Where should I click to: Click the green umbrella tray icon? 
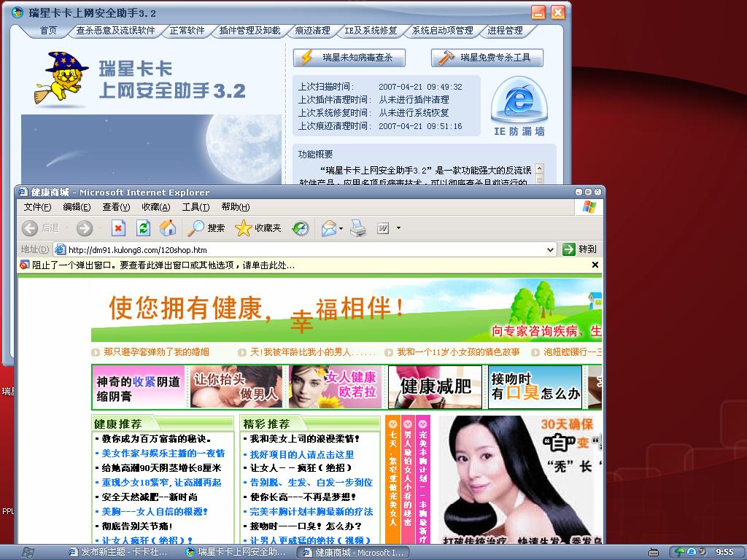tap(681, 552)
